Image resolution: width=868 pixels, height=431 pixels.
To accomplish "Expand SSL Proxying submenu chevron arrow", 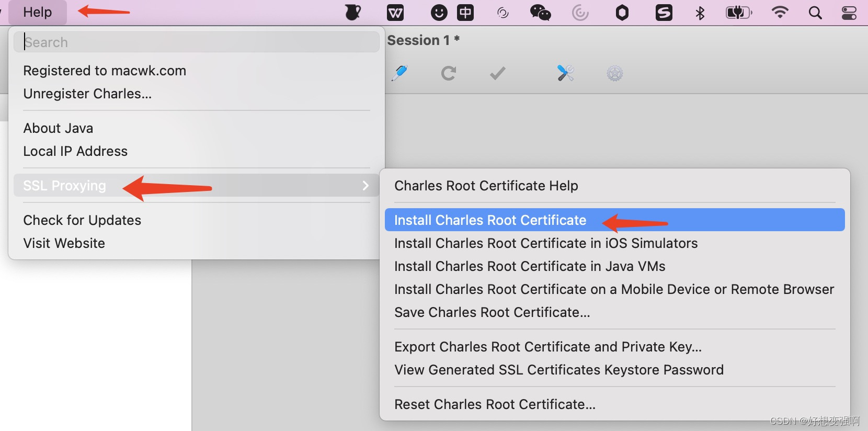I will [x=366, y=186].
